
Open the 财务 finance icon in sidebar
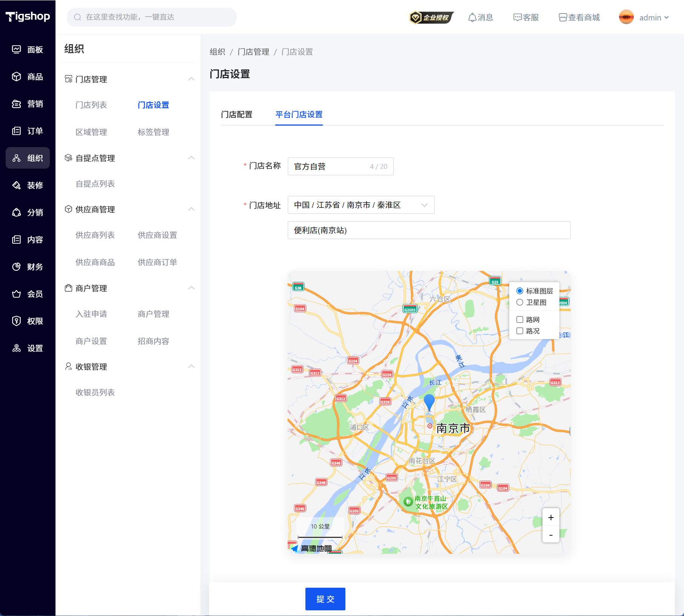[x=16, y=267]
